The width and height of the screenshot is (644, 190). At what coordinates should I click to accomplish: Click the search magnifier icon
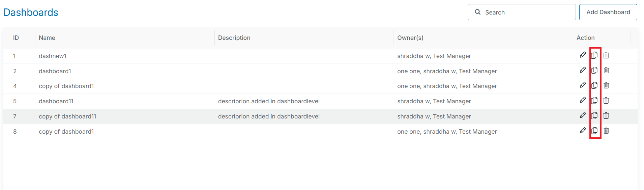click(477, 12)
